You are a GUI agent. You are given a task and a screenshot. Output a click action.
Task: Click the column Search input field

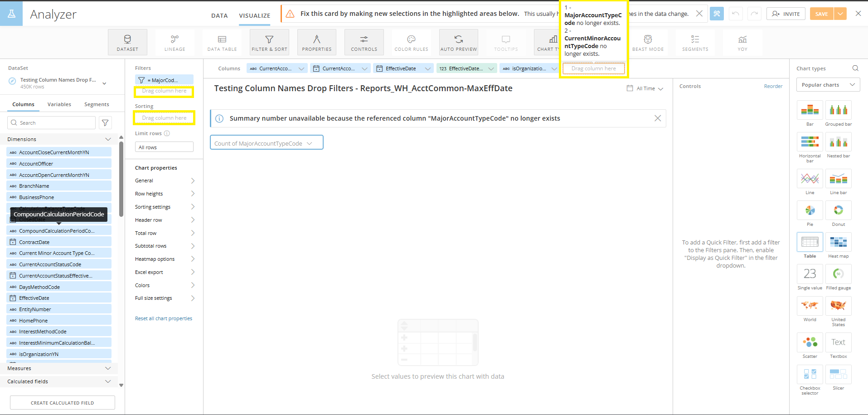51,123
